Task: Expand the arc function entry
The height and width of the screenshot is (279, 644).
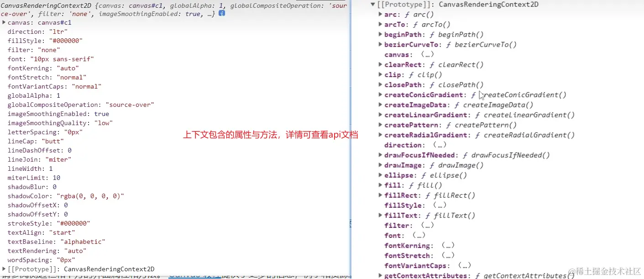Action: [x=380, y=15]
